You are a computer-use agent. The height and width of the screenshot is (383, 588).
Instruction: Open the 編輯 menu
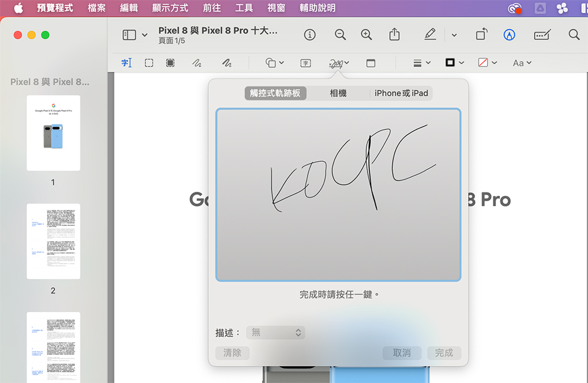129,8
